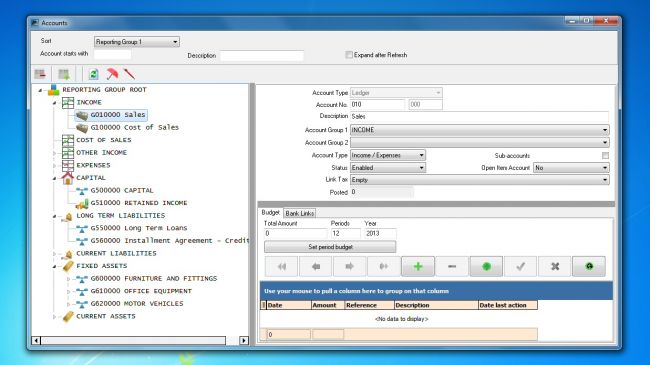Image resolution: width=650 pixels, height=365 pixels.
Task: Expand the OTHER INCOME tree node
Action: [54, 153]
